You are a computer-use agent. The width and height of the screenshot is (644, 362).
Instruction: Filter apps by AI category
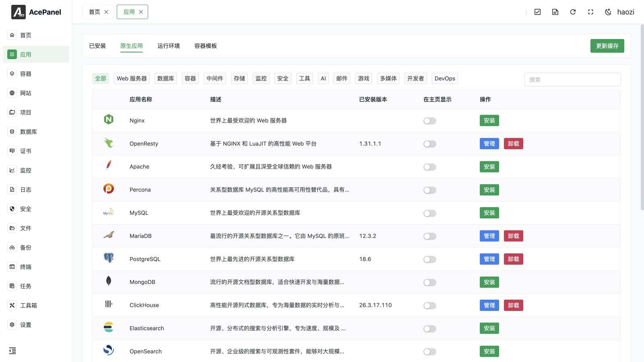[x=323, y=78]
